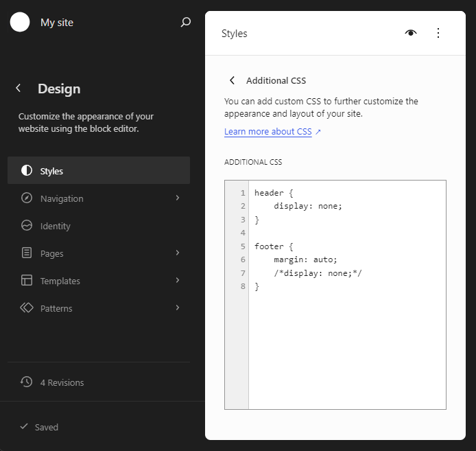Expand the Patterns chevron
This screenshot has width=476, height=451.
click(x=178, y=308)
